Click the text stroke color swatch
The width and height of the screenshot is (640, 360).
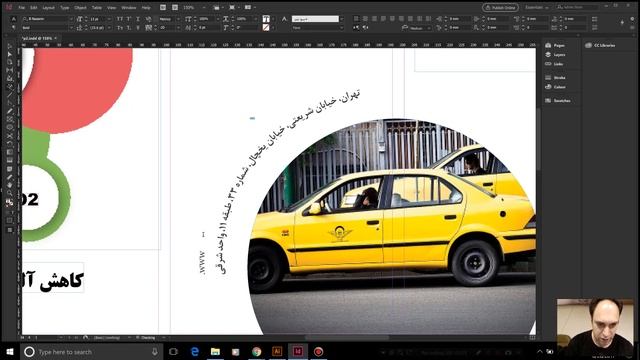tap(266, 28)
